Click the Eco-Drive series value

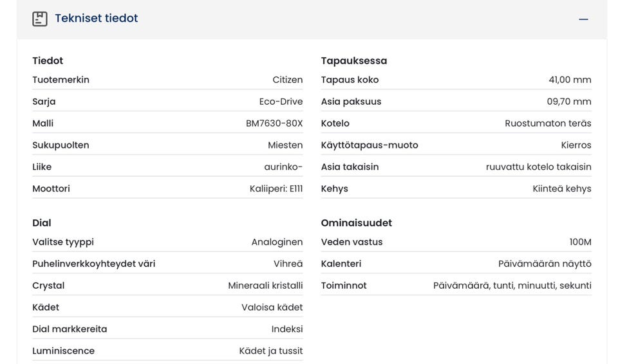pos(281,102)
